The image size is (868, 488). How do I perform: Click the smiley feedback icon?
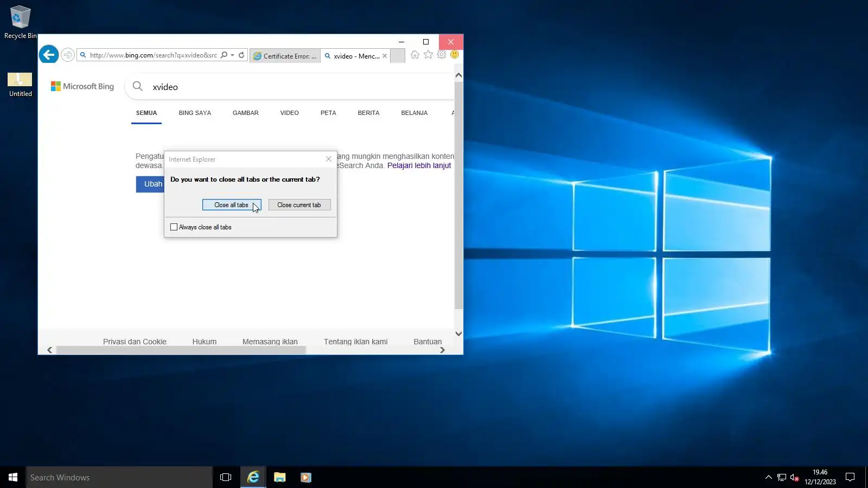tap(455, 55)
